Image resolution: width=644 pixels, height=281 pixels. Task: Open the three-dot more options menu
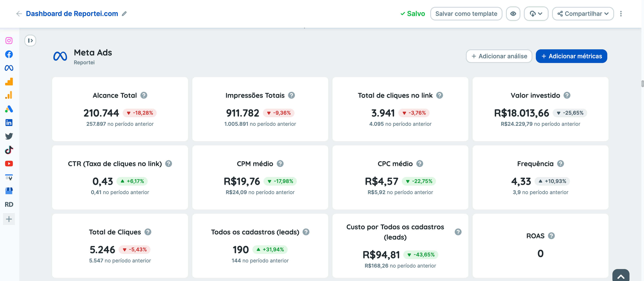[621, 14]
